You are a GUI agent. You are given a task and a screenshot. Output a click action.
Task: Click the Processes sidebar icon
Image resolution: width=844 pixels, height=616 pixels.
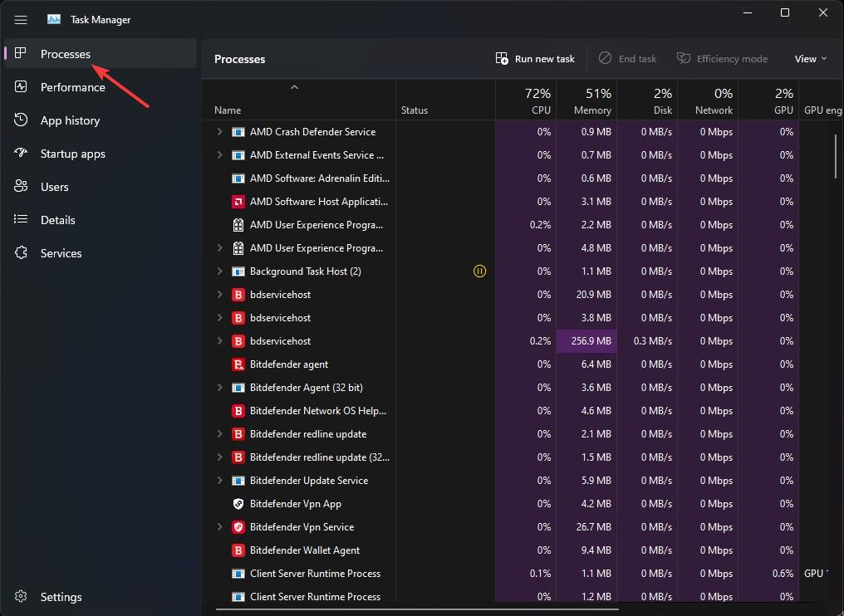click(x=21, y=53)
